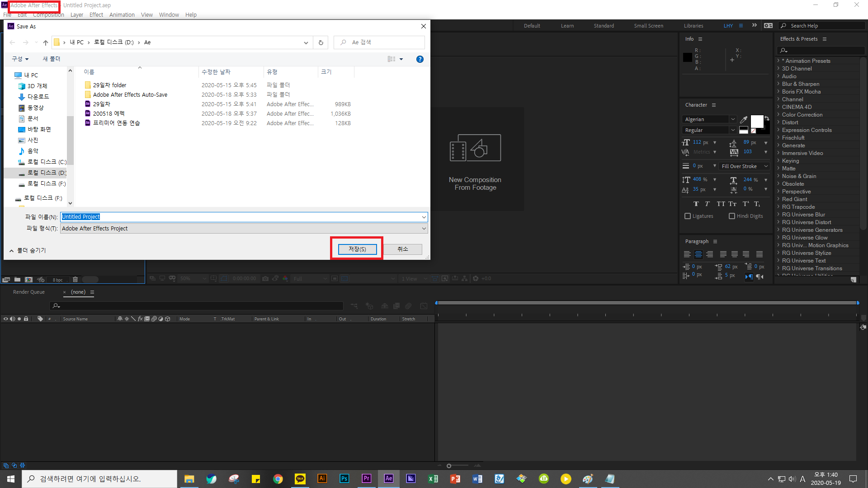
Task: Expand the Animation Presets category
Action: 778,61
